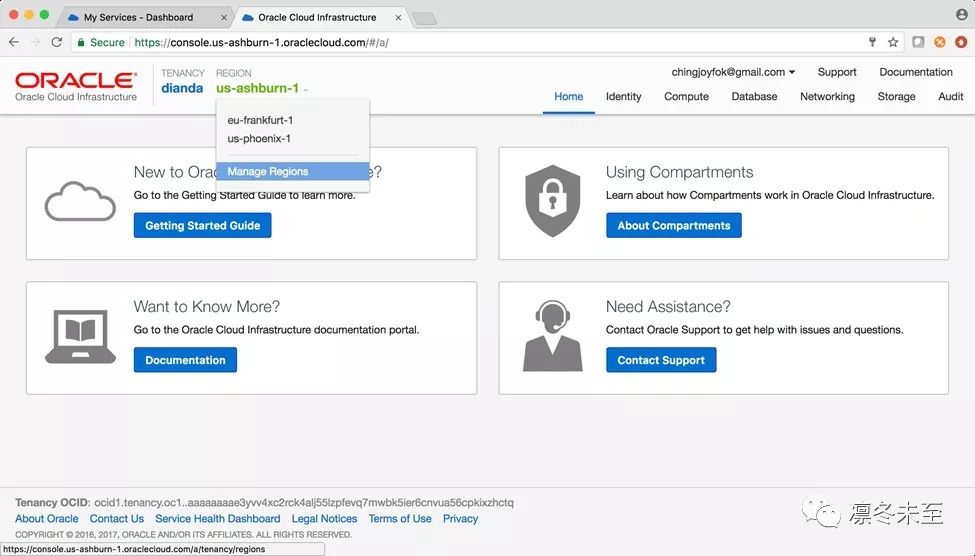Open top Documentation link

coord(916,72)
